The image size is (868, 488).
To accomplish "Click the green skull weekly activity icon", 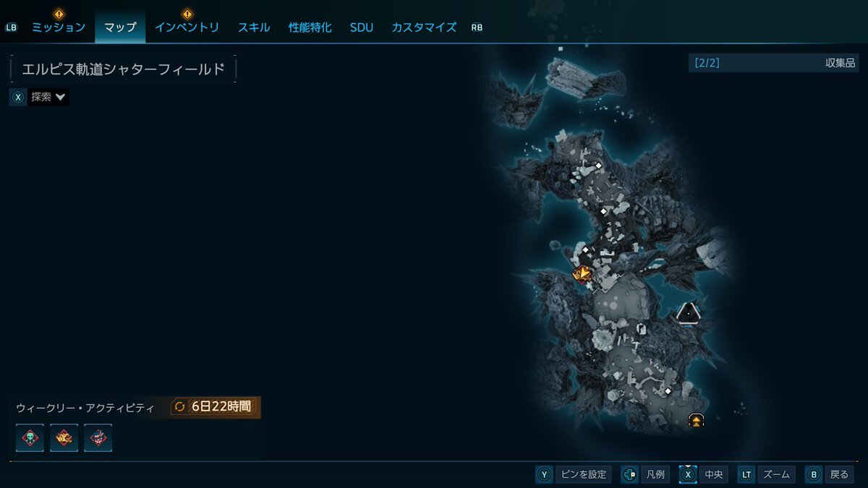I will [30, 438].
